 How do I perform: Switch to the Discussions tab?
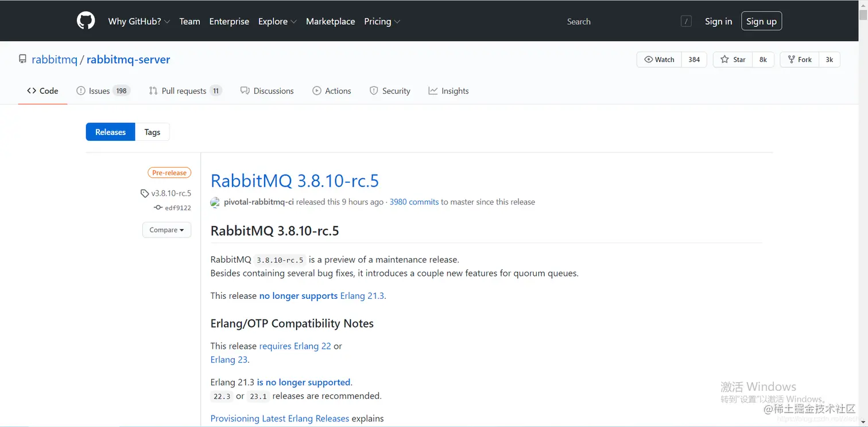pos(267,91)
